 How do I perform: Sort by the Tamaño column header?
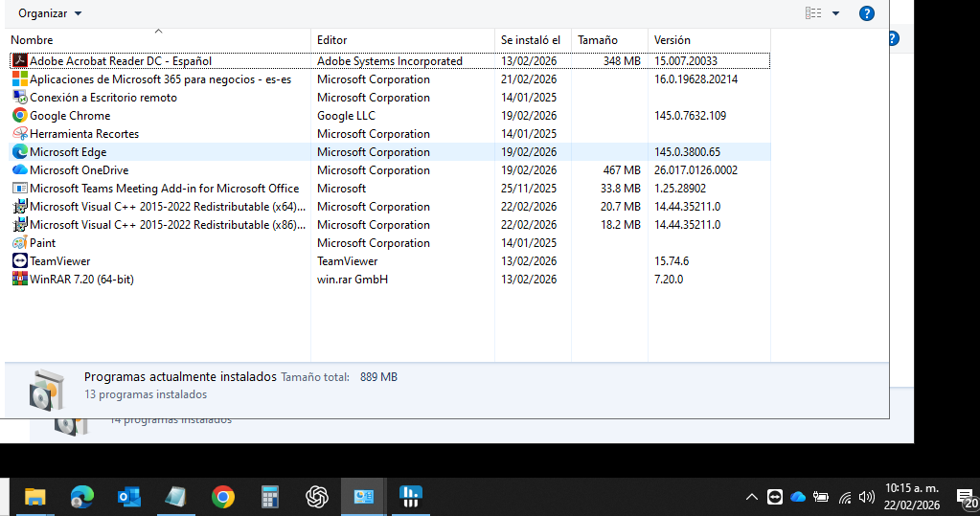[597, 40]
